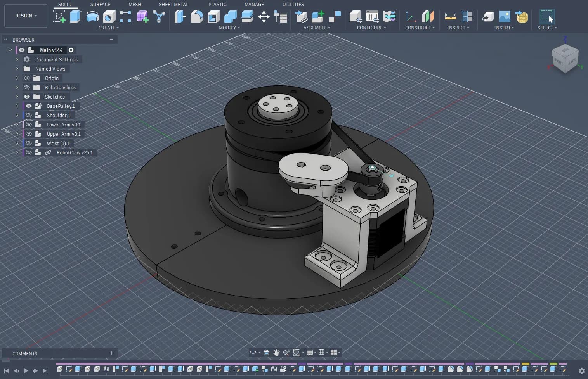Show the Shoulder:1 component
This screenshot has height=379, width=588.
pyautogui.click(x=29, y=115)
